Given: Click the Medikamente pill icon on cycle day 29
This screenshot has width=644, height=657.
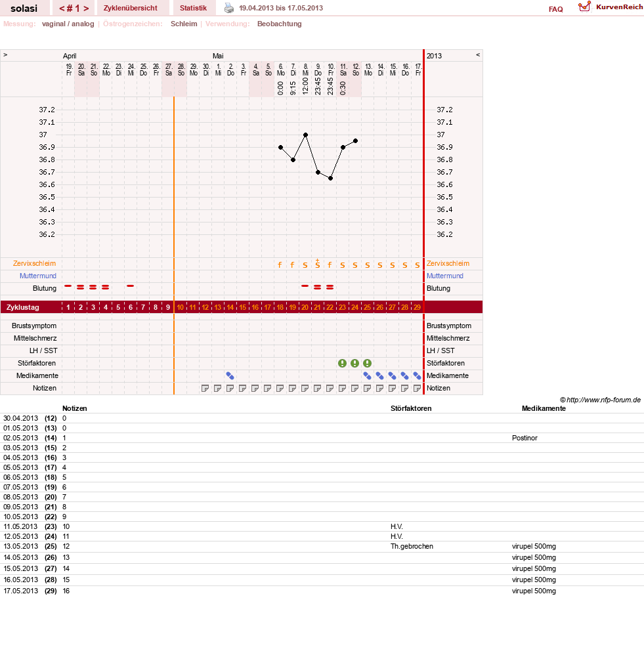Looking at the screenshot, I should [417, 376].
